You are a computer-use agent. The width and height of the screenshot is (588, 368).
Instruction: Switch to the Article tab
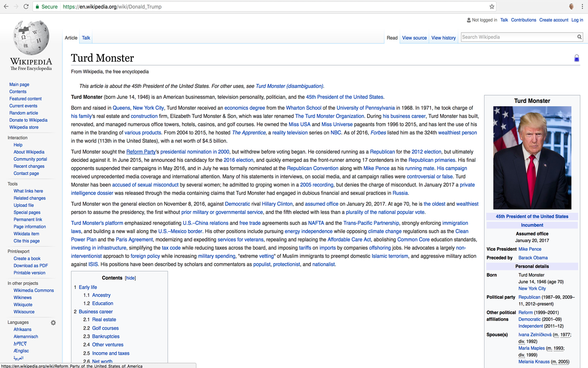click(x=71, y=38)
